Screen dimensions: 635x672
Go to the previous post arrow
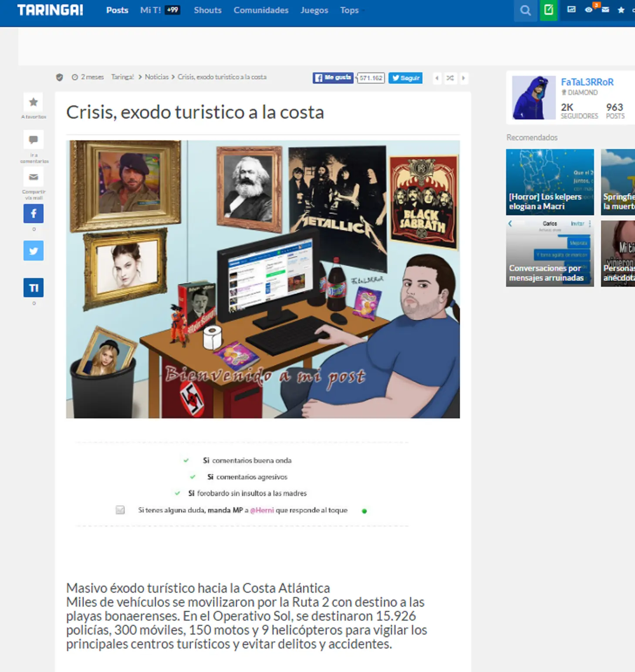(x=437, y=78)
